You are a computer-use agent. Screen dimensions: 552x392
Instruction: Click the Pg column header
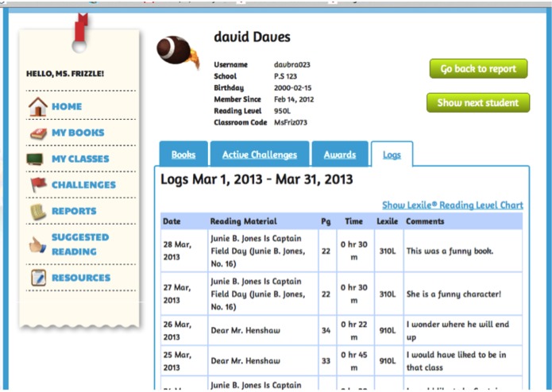[326, 221]
